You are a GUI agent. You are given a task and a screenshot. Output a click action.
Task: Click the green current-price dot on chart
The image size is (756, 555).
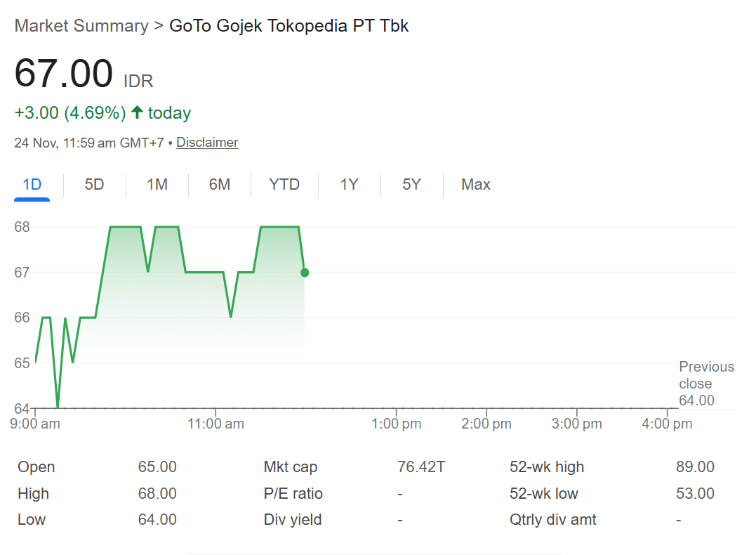coord(304,273)
